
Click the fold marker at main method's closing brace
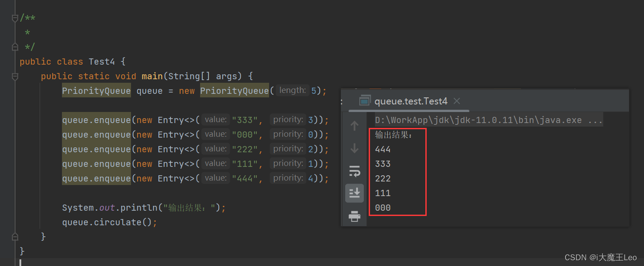point(15,236)
